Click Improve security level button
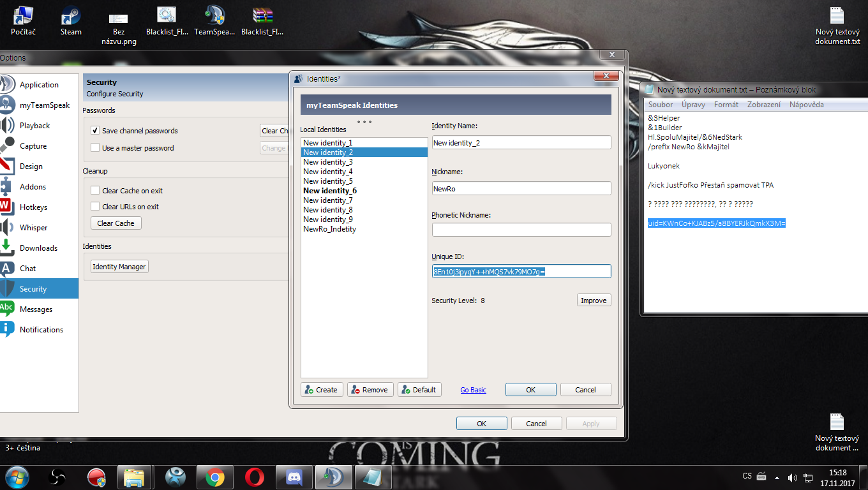Image resolution: width=868 pixels, height=490 pixels. point(594,301)
